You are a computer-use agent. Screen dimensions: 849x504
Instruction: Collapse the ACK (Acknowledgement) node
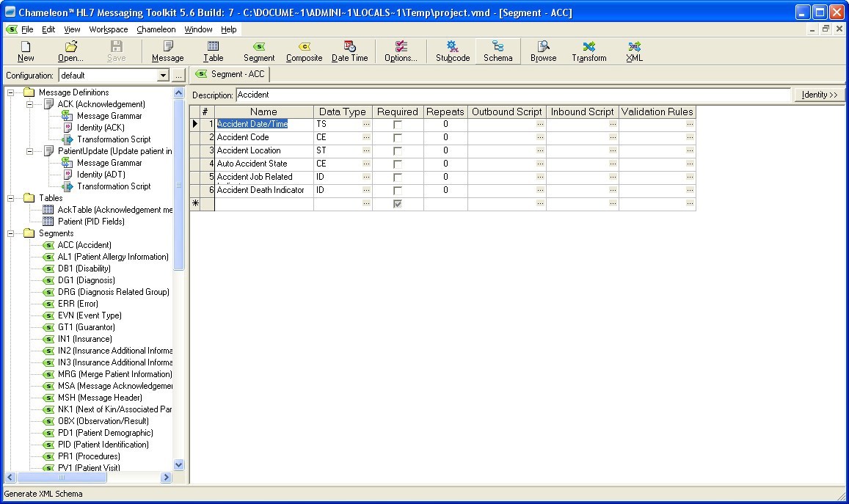(x=30, y=104)
